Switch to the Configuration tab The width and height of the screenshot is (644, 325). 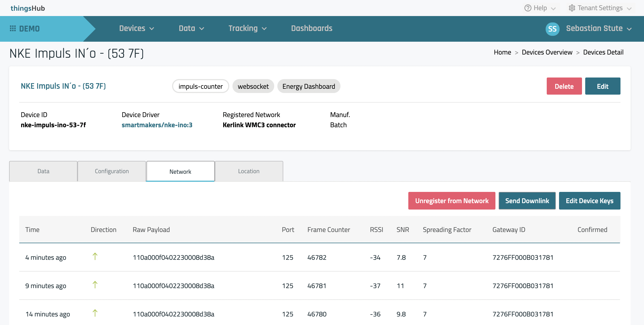coord(112,171)
